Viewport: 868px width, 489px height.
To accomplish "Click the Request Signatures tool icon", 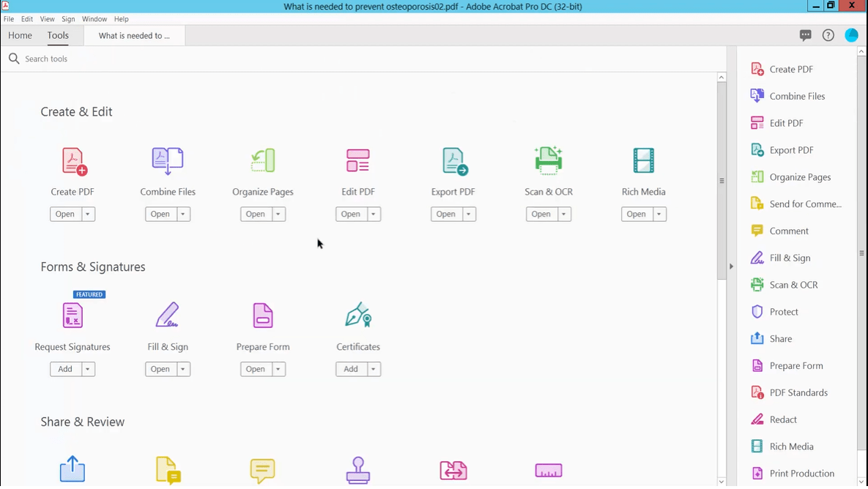I will coord(73,316).
